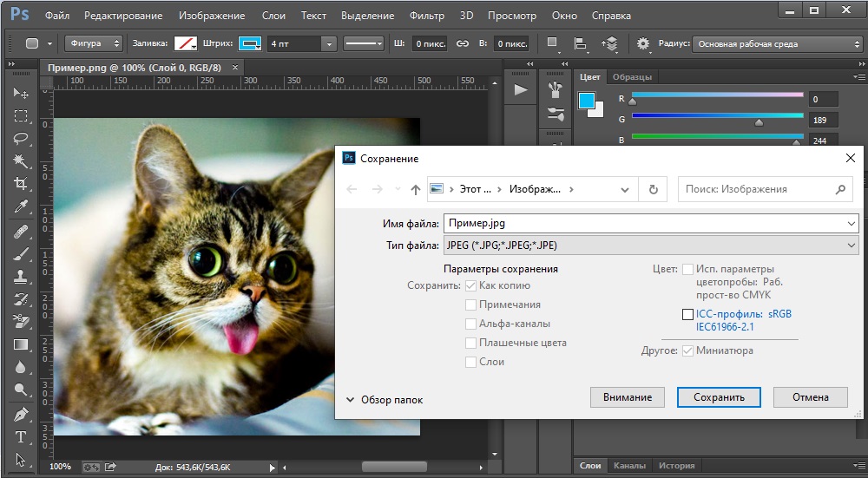Screen dimensions: 868x478
Task: Open the 'Фильтр' menu
Action: [427, 16]
